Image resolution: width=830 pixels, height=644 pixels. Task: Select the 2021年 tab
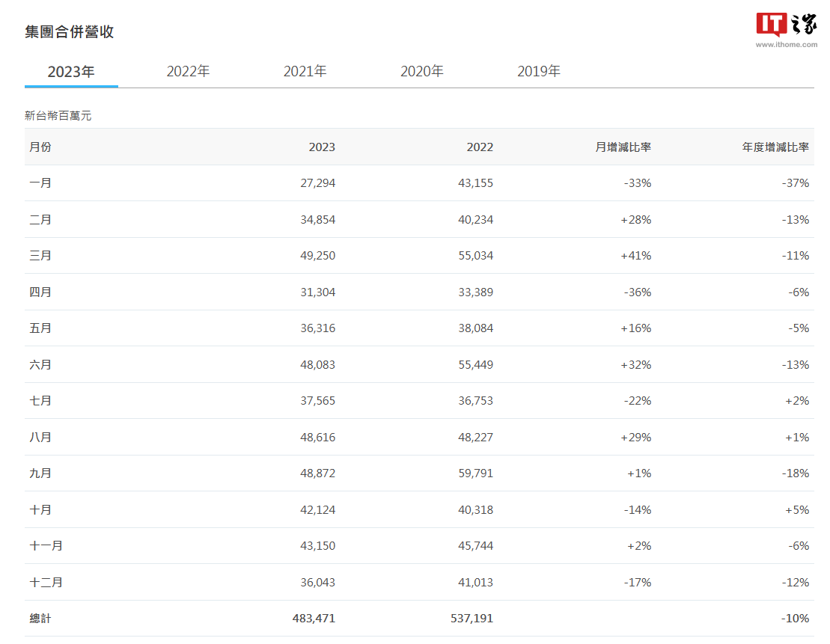(x=305, y=71)
